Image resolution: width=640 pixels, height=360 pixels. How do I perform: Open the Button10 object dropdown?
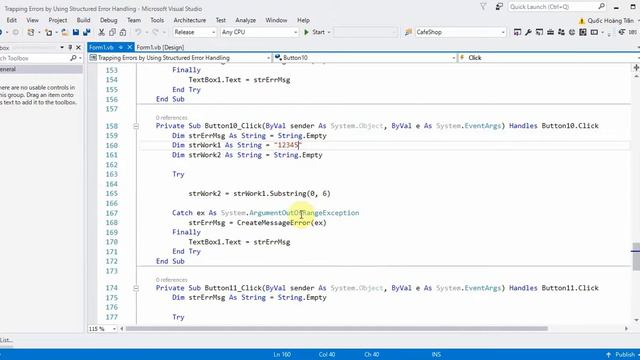tap(453, 58)
